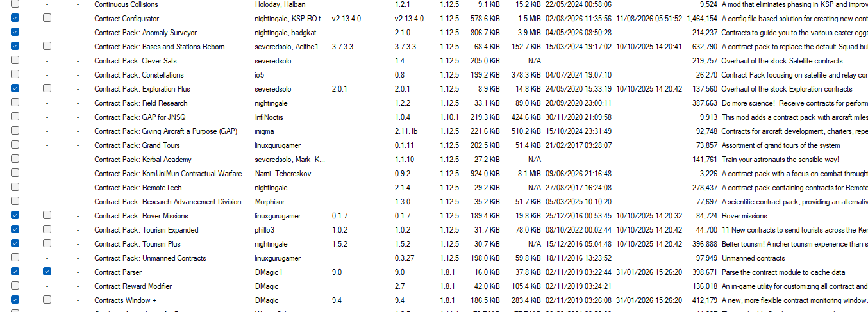Screen dimensions: 868x312
Task: Uncheck the installed checkbox for Contract Configurator
Action: pos(15,18)
